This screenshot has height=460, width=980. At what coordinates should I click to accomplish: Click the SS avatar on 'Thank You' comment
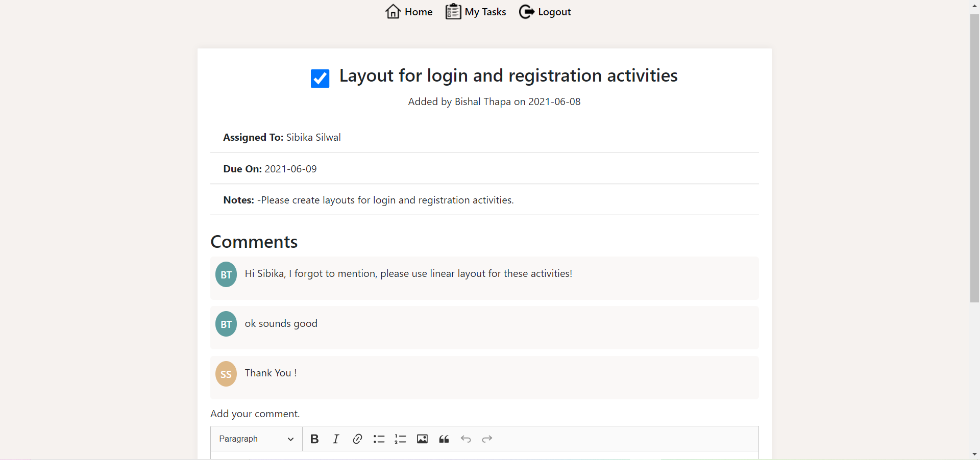click(x=226, y=374)
